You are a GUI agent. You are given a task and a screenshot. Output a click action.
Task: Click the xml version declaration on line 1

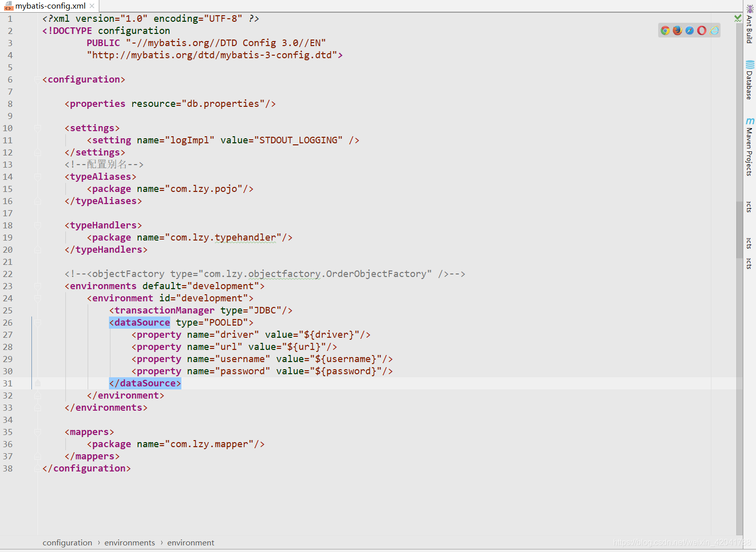point(151,19)
